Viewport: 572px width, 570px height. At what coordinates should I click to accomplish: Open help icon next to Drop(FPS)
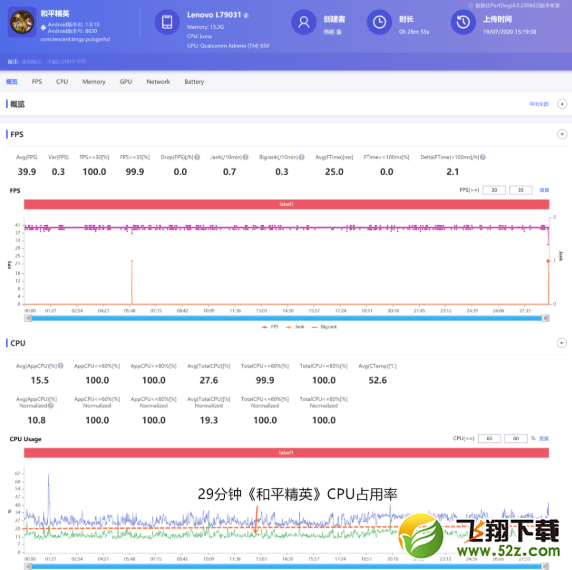(x=197, y=157)
